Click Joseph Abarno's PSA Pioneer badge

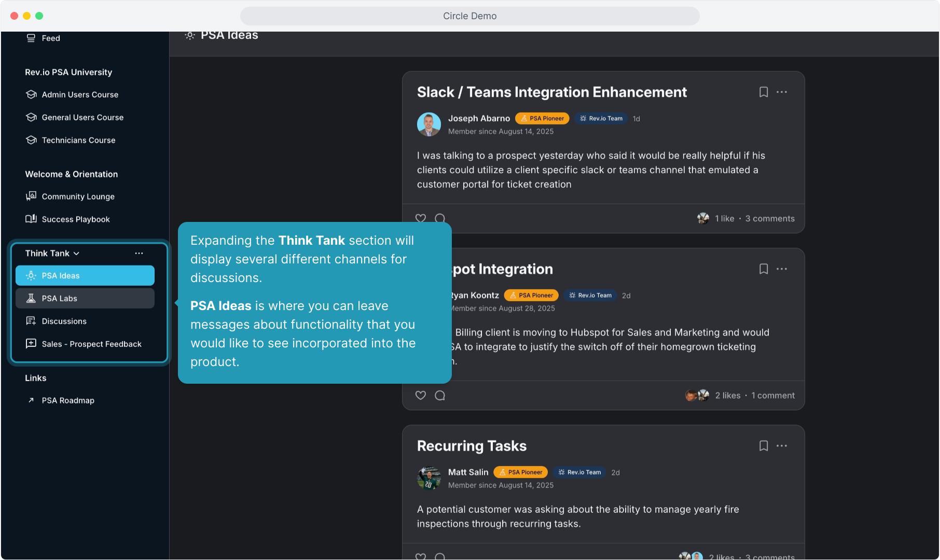[542, 119]
